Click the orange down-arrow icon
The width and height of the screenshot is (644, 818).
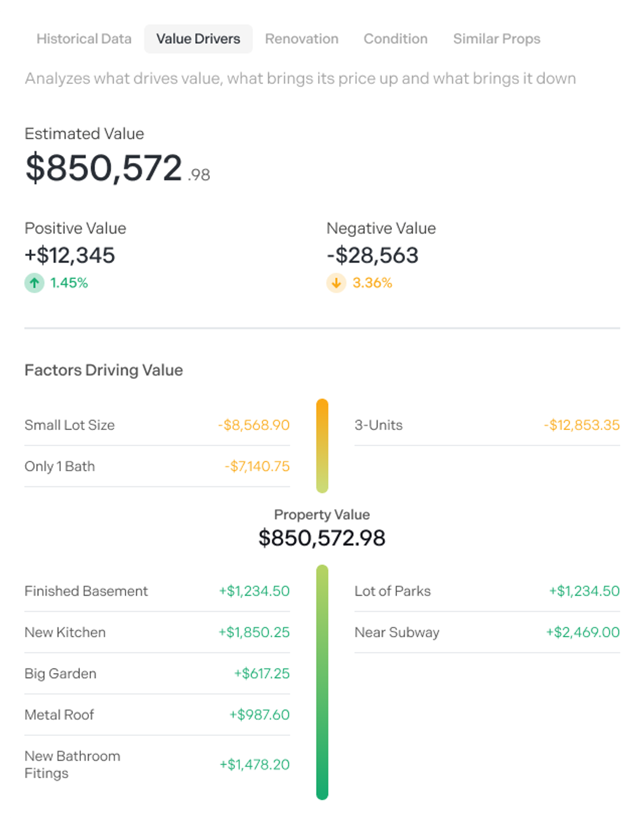[336, 283]
